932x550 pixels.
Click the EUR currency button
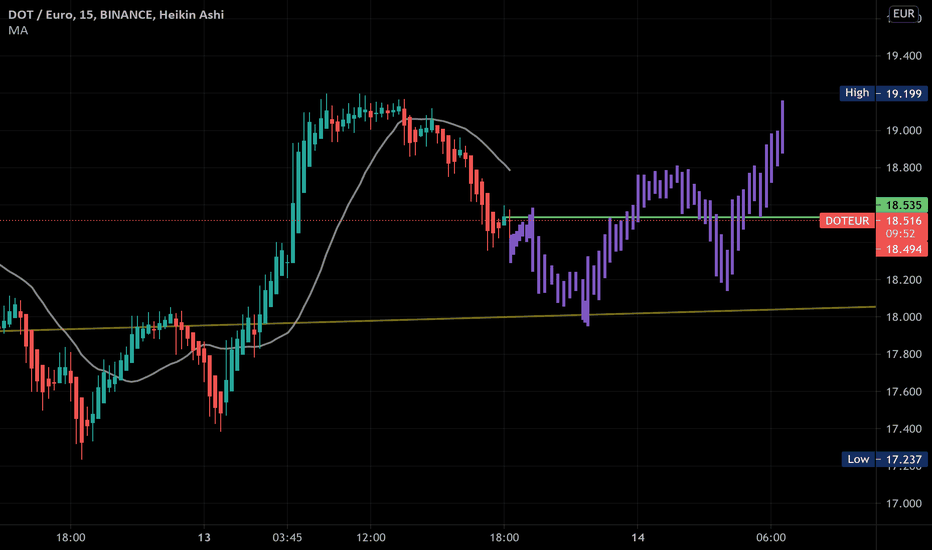(903, 14)
